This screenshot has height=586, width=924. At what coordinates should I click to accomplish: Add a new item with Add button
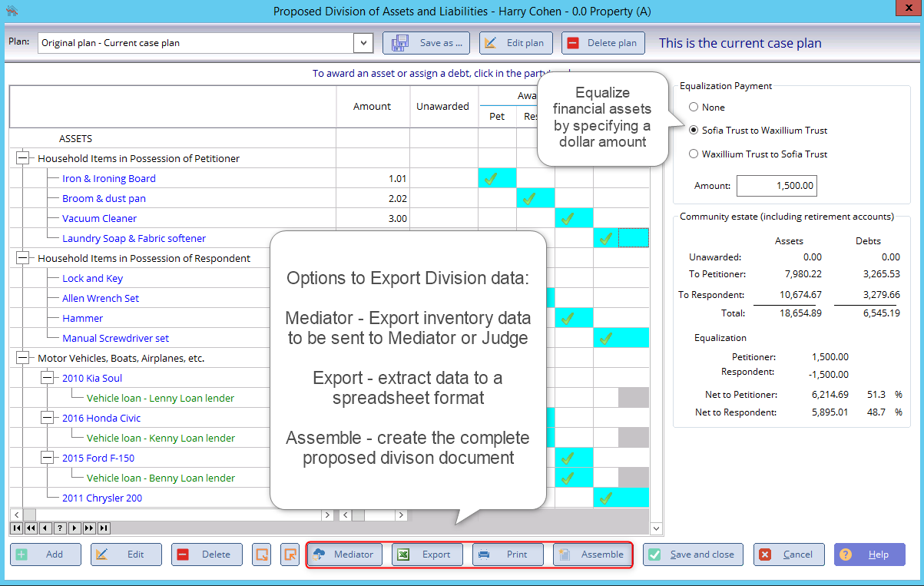[x=45, y=555]
